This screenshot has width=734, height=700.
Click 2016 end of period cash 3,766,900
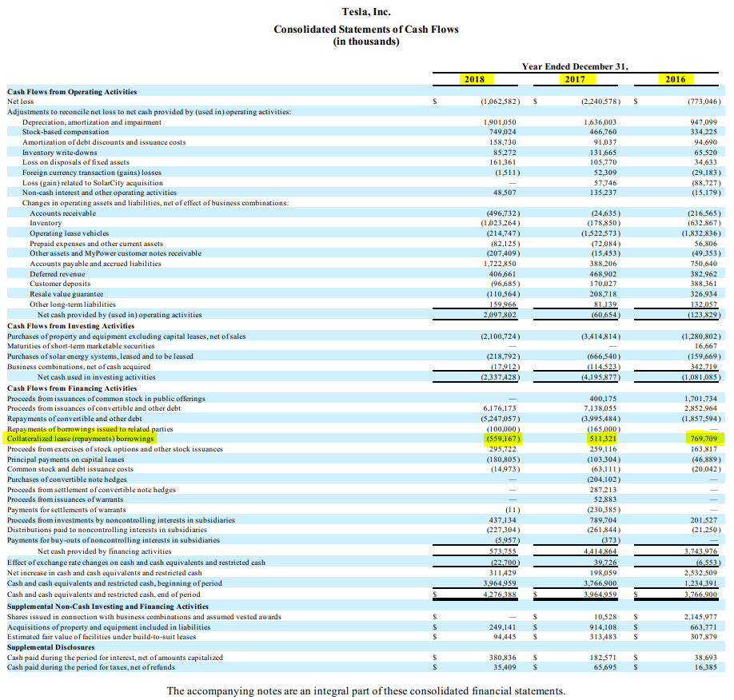[x=702, y=595]
